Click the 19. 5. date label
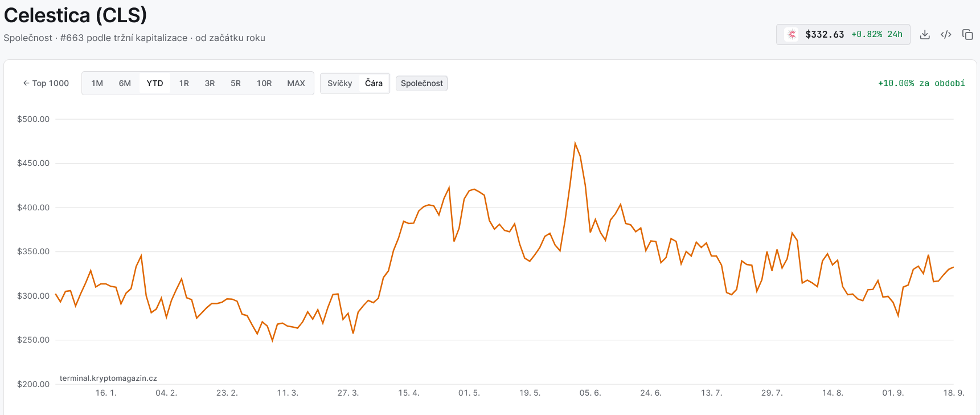Viewport: 980px width, 415px height. tap(530, 393)
